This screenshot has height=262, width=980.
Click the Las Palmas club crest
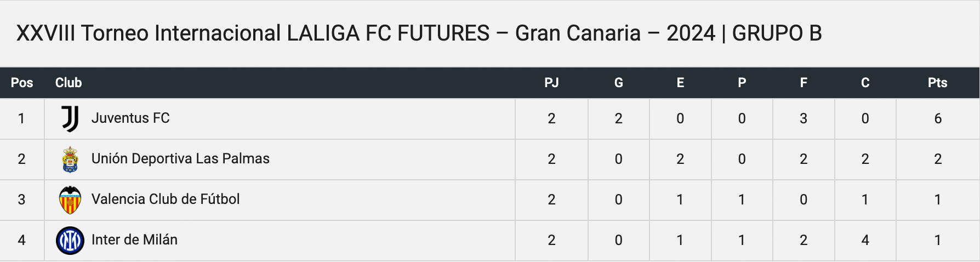pyautogui.click(x=70, y=160)
